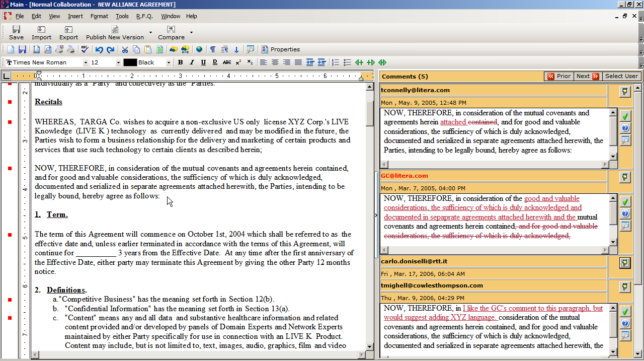644x361 pixels.
Task: Open the font size dropdown
Action: coord(117,62)
